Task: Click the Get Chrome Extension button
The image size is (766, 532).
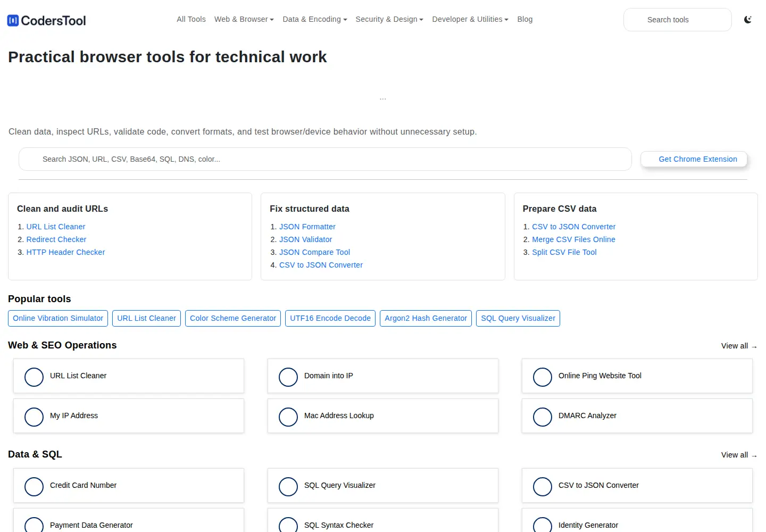Action: point(694,159)
